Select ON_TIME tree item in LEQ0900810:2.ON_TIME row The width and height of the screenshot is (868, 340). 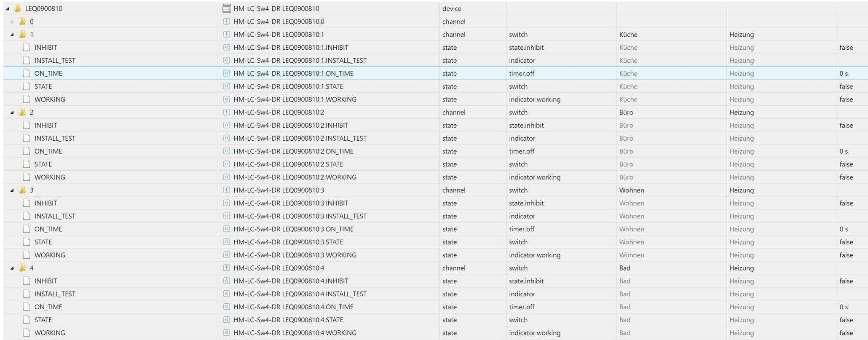click(x=48, y=151)
